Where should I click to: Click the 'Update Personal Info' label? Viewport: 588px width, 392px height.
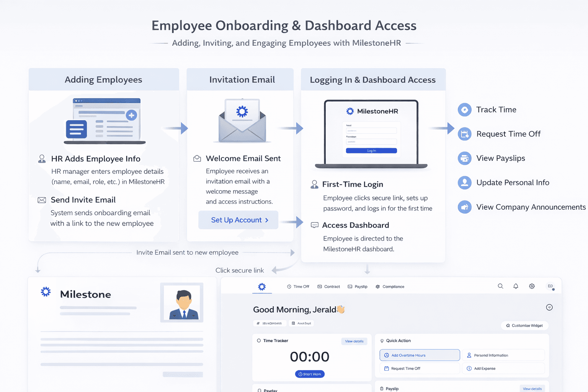point(513,183)
